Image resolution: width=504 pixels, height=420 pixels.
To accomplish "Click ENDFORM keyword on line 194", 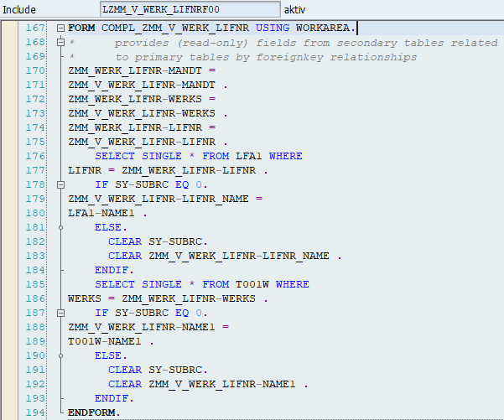I will click(91, 412).
